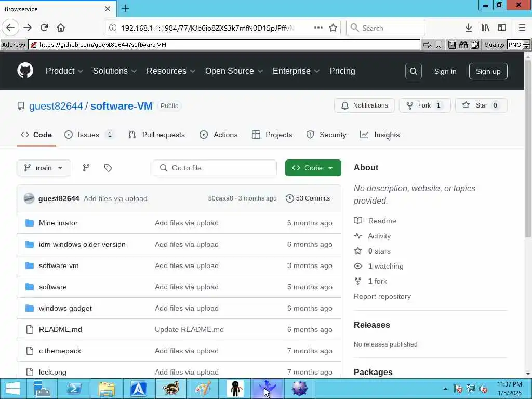The image size is (532, 399).
Task: Open the idm windows older version folder
Action: pyautogui.click(x=82, y=244)
